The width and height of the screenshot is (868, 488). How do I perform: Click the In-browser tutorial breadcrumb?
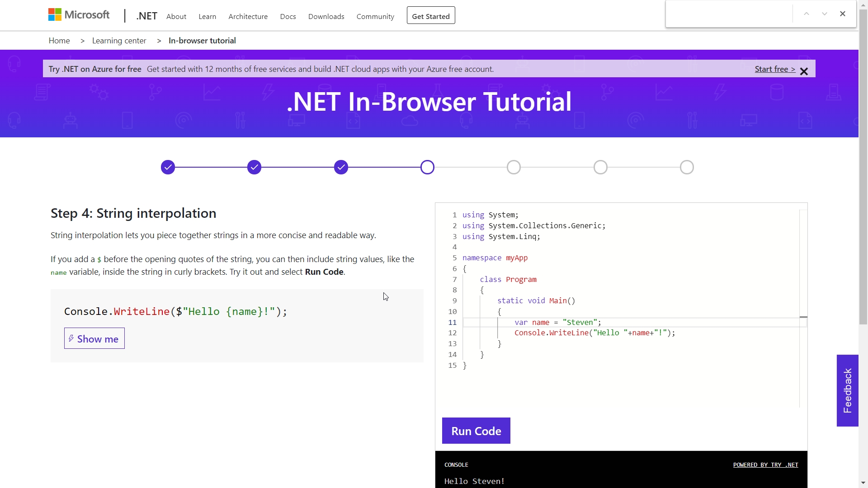pos(202,41)
